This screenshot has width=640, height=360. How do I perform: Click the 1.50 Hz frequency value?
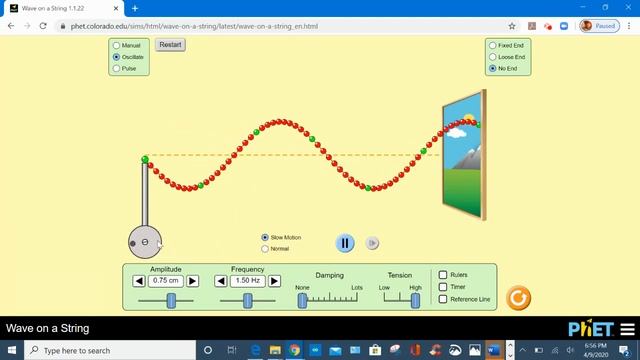pyautogui.click(x=248, y=281)
